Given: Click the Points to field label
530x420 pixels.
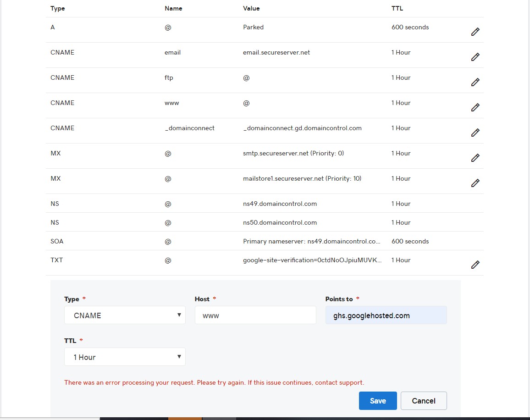Looking at the screenshot, I should (x=339, y=299).
